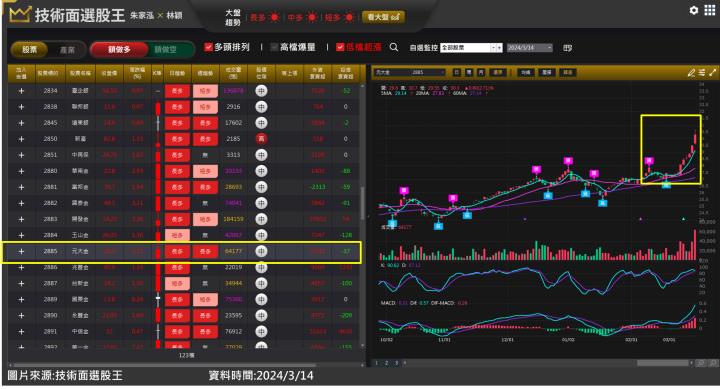
Task: Toggle the 低檔起漲 checkbox
Action: [340, 47]
